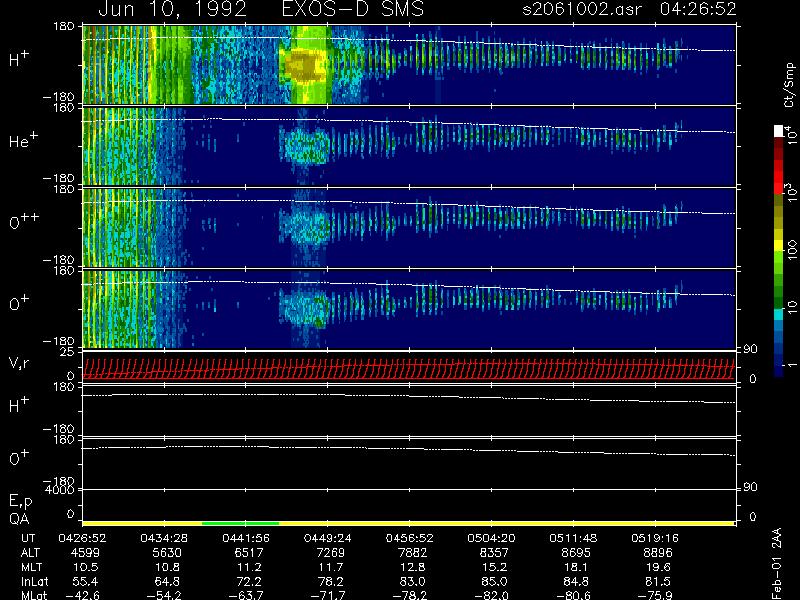
Task: Click the InLat value '85.0'
Action: click(494, 581)
